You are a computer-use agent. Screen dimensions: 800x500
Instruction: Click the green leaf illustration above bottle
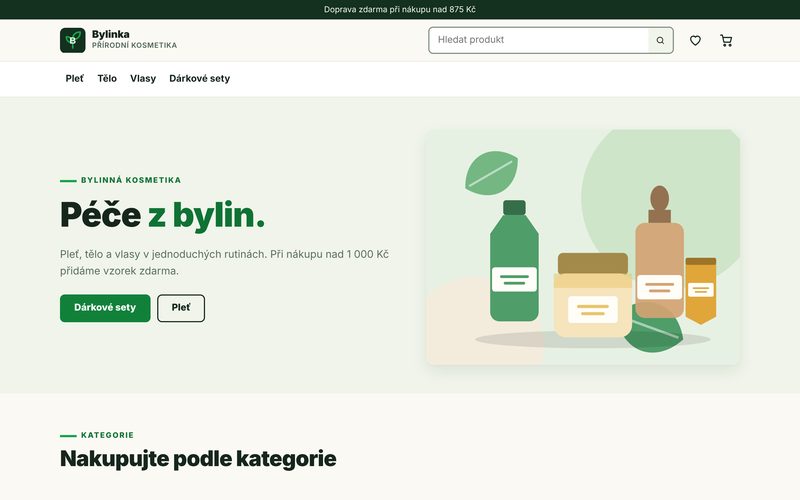(491, 173)
